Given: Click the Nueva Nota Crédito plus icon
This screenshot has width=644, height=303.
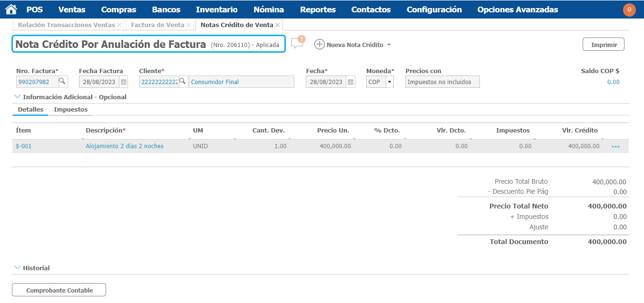Looking at the screenshot, I should tap(320, 45).
